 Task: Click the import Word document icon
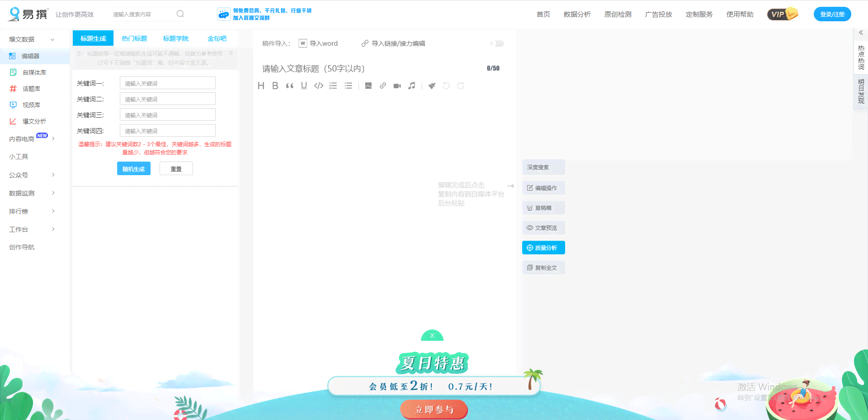(x=303, y=43)
